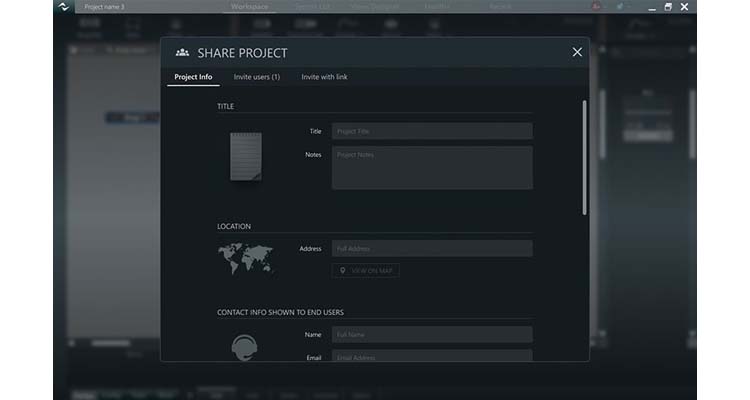The width and height of the screenshot is (750, 400).
Task: Click the Full Name contact field
Action: 432,334
